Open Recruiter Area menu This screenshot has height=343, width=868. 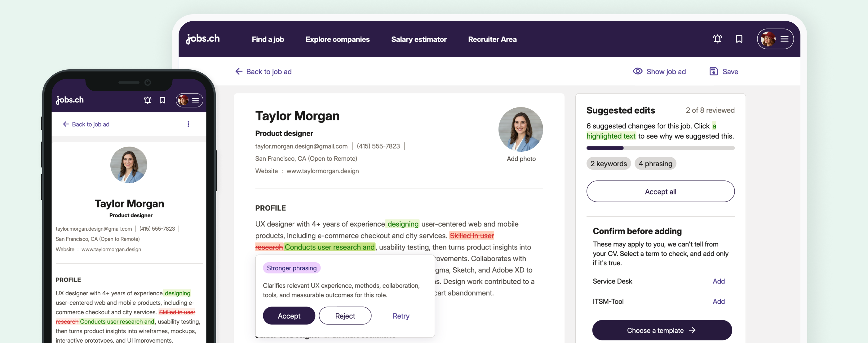[x=492, y=39]
